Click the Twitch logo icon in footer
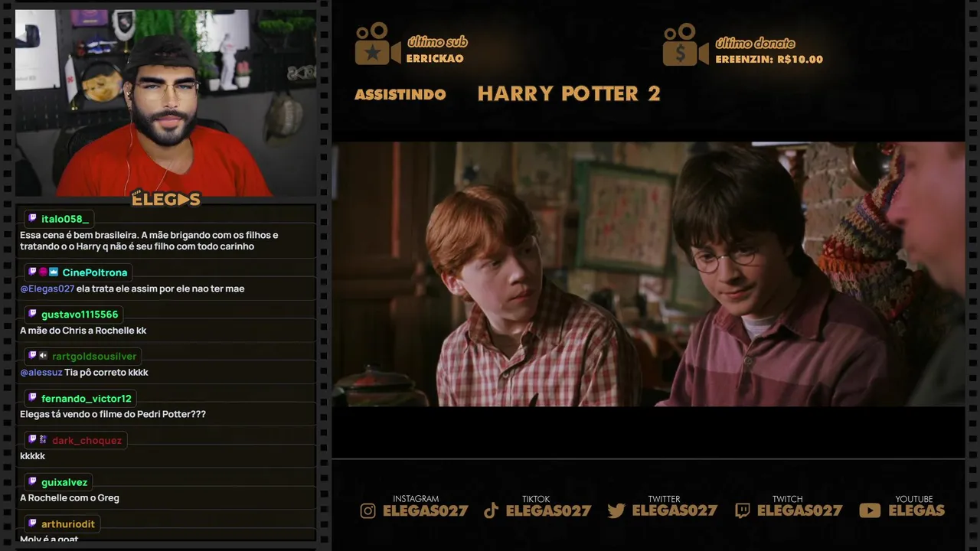Viewport: 980px width, 551px height. (x=743, y=510)
